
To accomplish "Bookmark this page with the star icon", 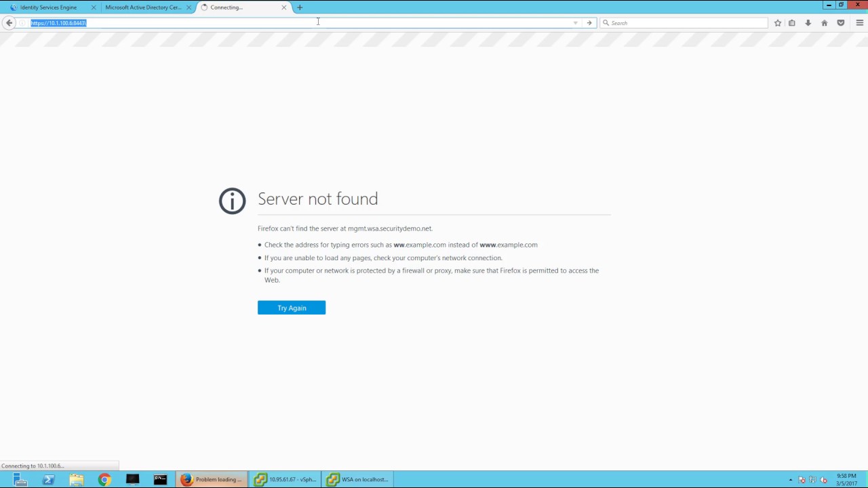I will pyautogui.click(x=778, y=23).
